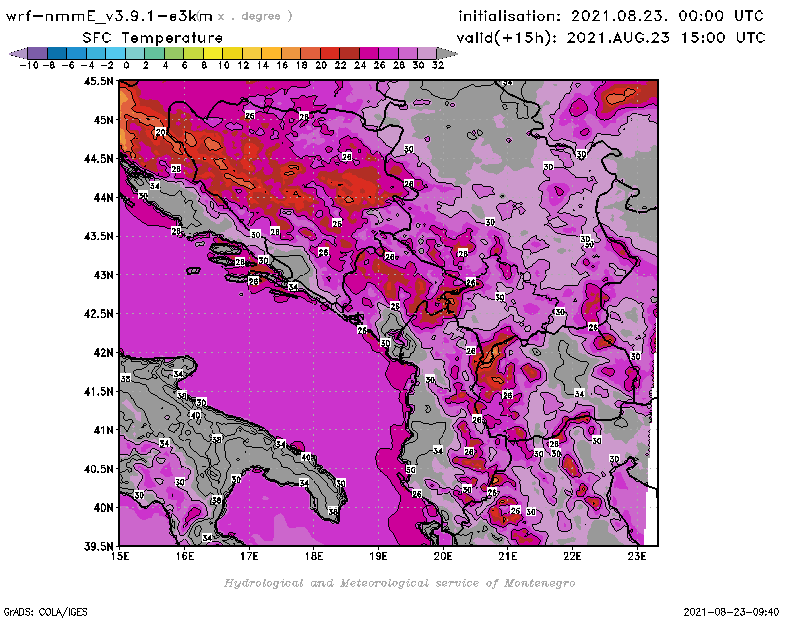Screen dimensions: 800x618
Task: Click the yellow swatch between 8 and 10
Action: point(213,53)
